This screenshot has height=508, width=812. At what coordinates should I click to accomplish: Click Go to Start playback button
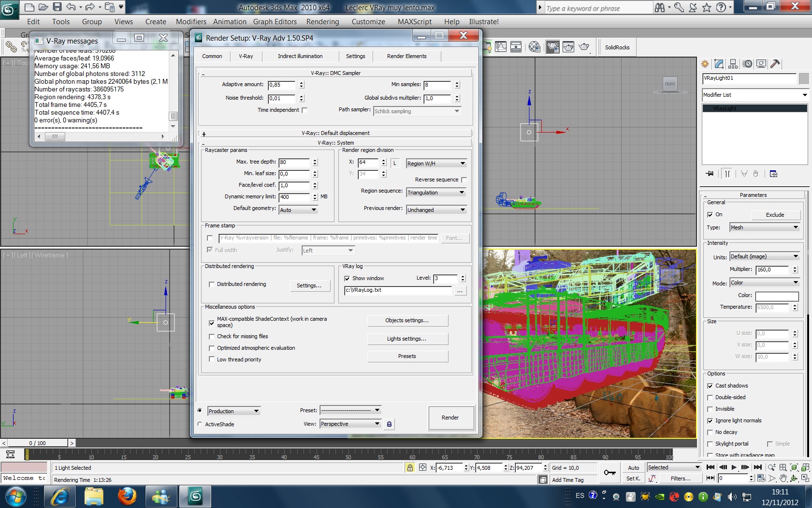tap(710, 467)
